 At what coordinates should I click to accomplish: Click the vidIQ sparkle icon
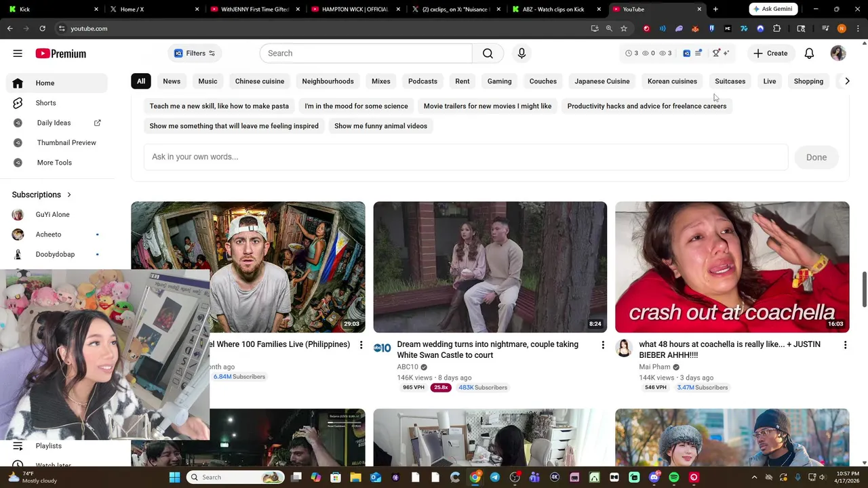(726, 53)
